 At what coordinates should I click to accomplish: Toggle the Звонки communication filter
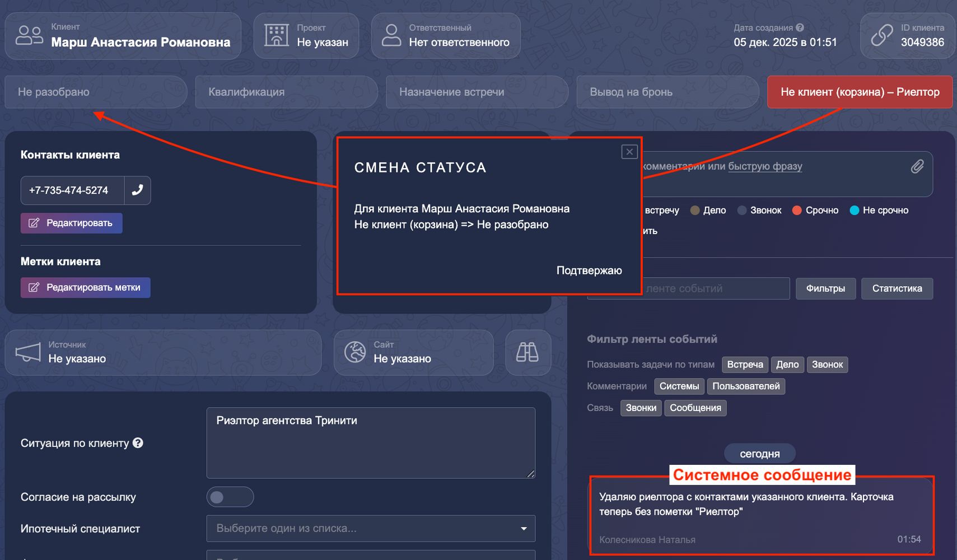pos(641,408)
